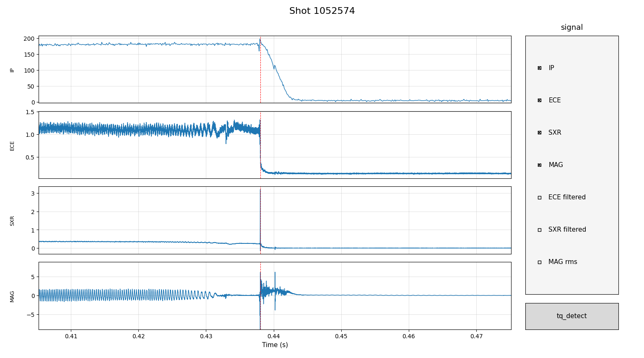The height and width of the screenshot is (358, 644).
Task: Click the ECE dip near 0.433 s
Action: coord(226,142)
